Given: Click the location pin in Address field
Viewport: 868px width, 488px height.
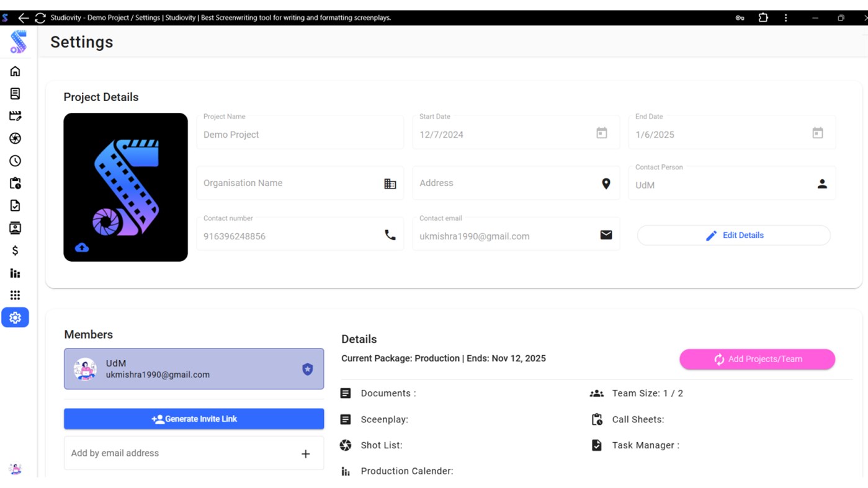Looking at the screenshot, I should [x=606, y=183].
